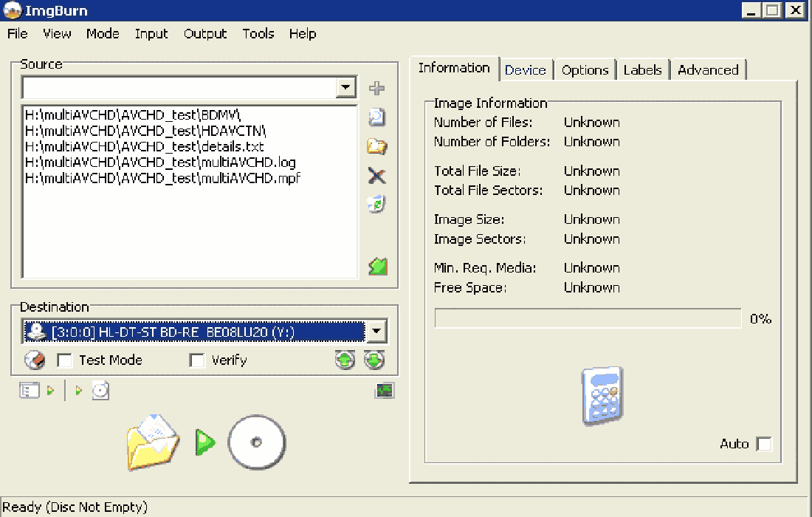The height and width of the screenshot is (517, 812).
Task: Click the small monitor icon below Destination
Action: 385,391
